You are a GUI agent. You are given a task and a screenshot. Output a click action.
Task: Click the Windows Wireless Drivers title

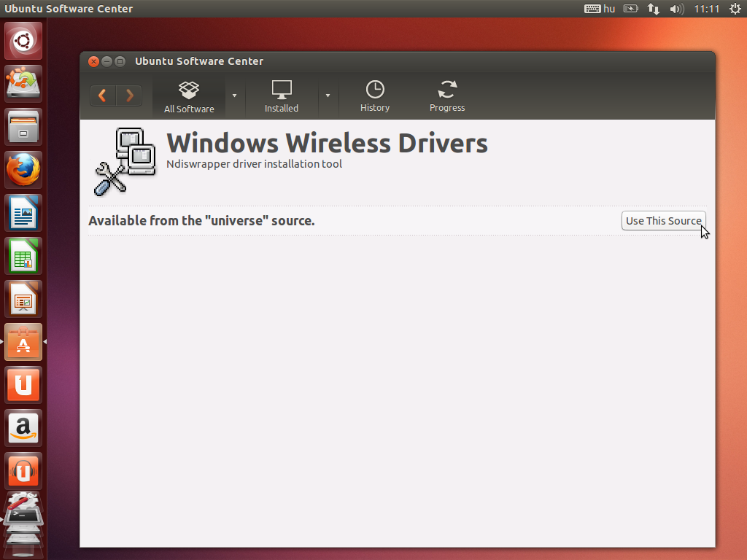pos(327,143)
